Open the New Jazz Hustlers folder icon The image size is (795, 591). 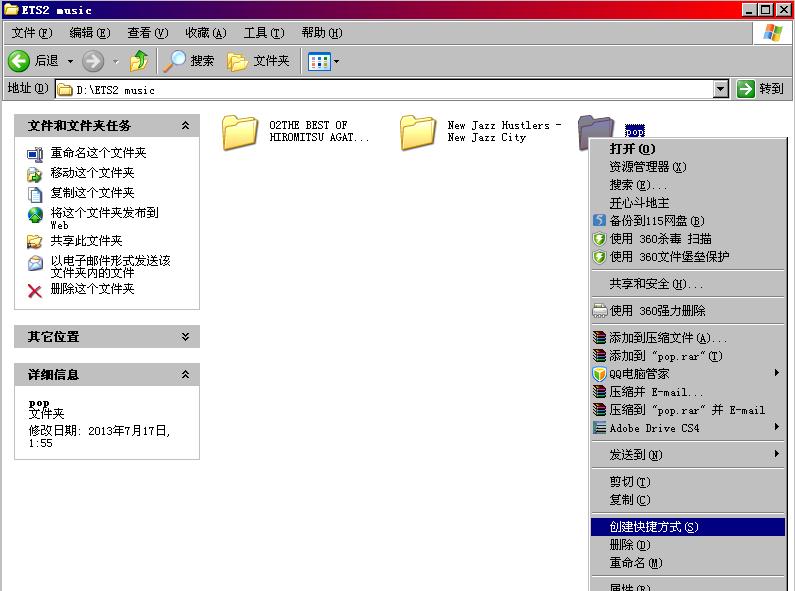point(418,132)
